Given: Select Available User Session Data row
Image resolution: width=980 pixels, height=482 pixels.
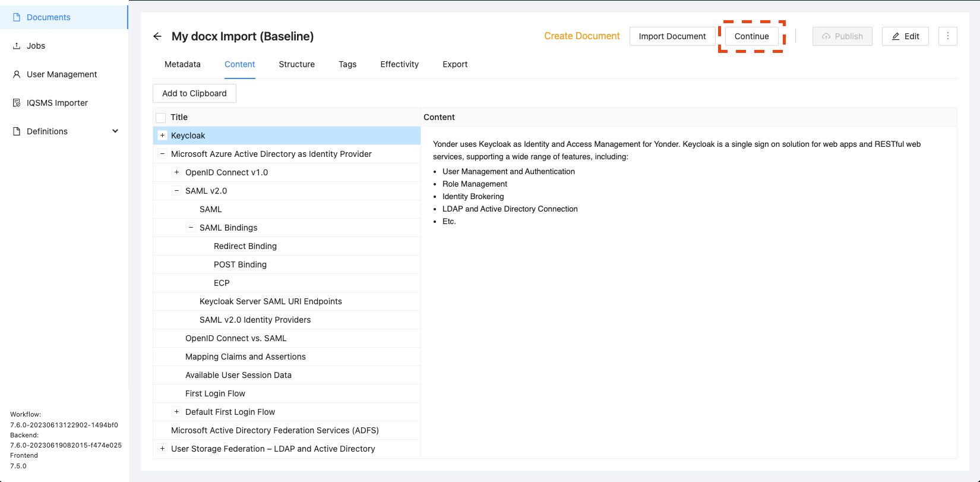Looking at the screenshot, I should pyautogui.click(x=287, y=375).
